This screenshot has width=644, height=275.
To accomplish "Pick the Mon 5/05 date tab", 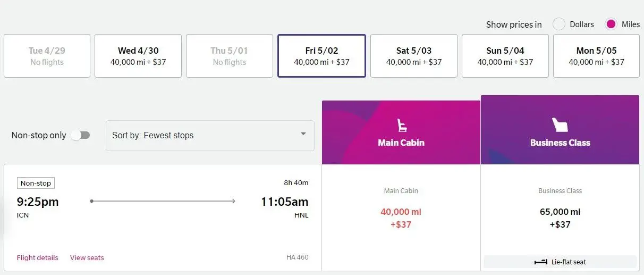I will point(596,56).
